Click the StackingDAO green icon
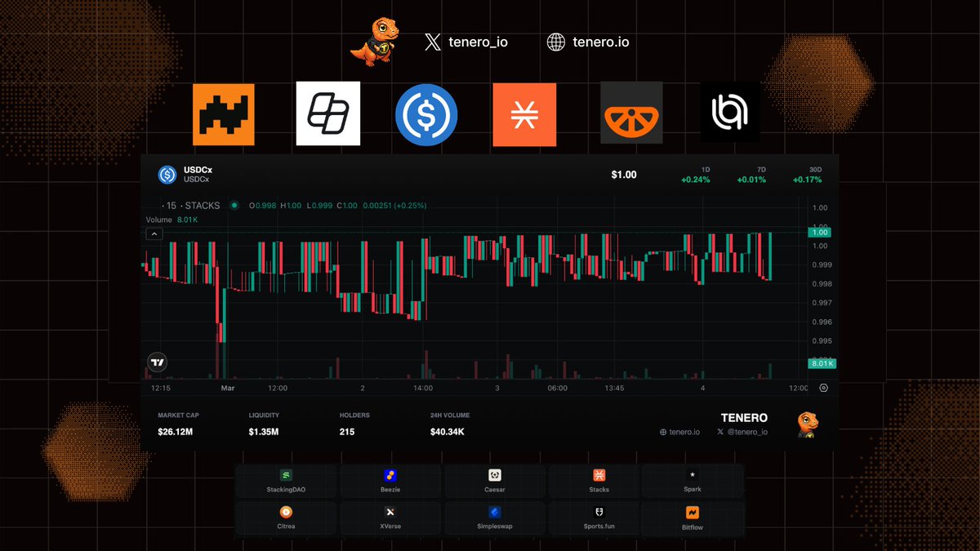The height and width of the screenshot is (551, 980). 286,475
